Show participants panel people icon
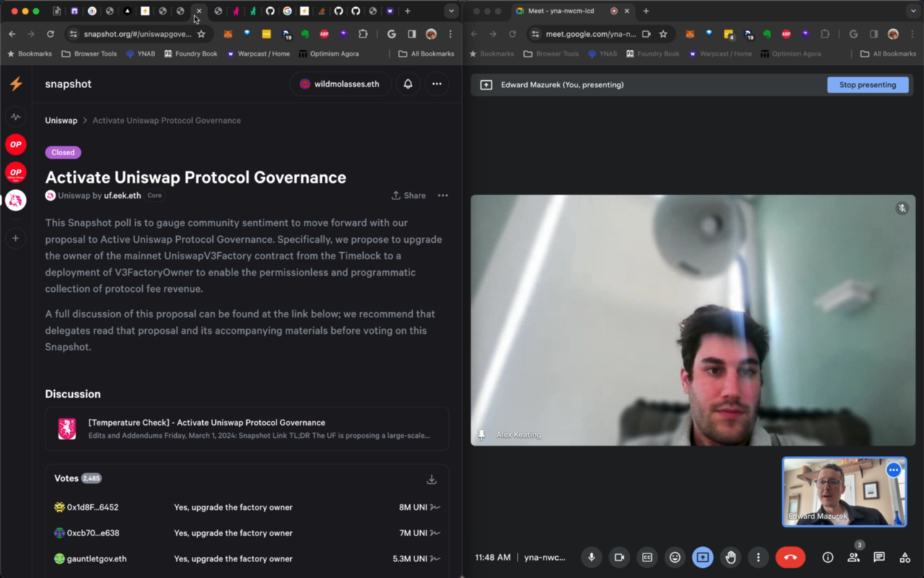This screenshot has width=924, height=578. tap(854, 557)
